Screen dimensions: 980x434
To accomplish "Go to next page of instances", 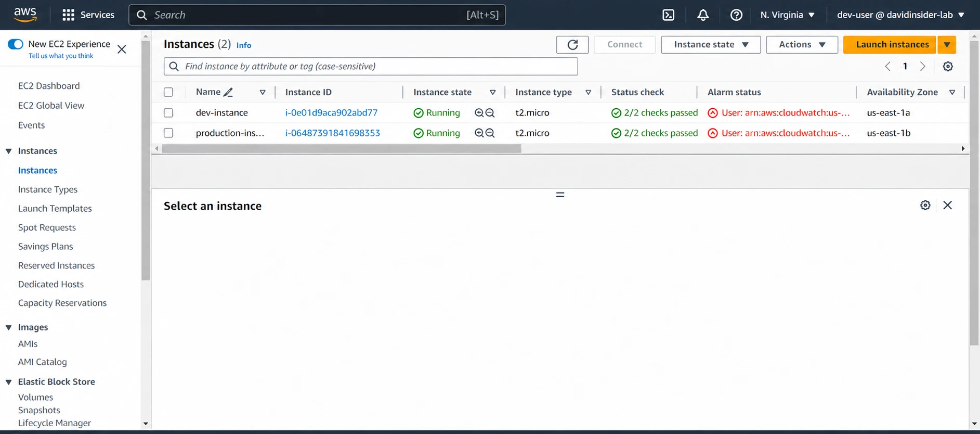I will click(x=923, y=67).
